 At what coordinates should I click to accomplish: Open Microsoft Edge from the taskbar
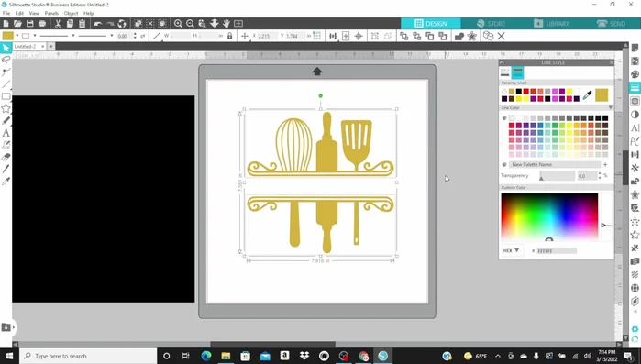tap(206, 356)
